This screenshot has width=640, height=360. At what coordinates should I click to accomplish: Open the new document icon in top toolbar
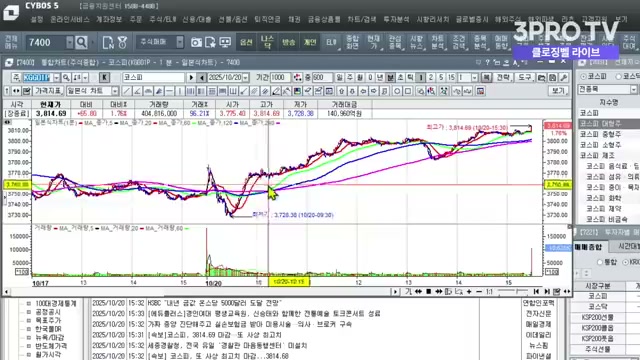(108, 42)
